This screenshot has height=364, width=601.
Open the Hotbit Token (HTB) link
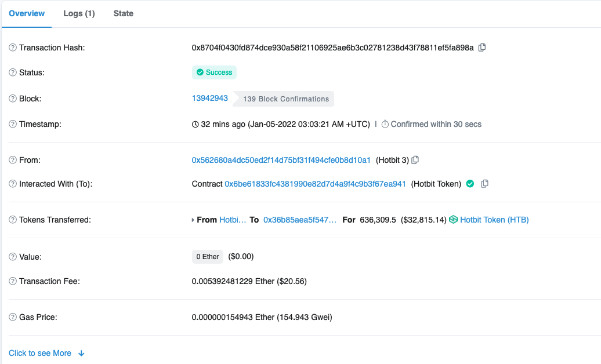coord(494,220)
